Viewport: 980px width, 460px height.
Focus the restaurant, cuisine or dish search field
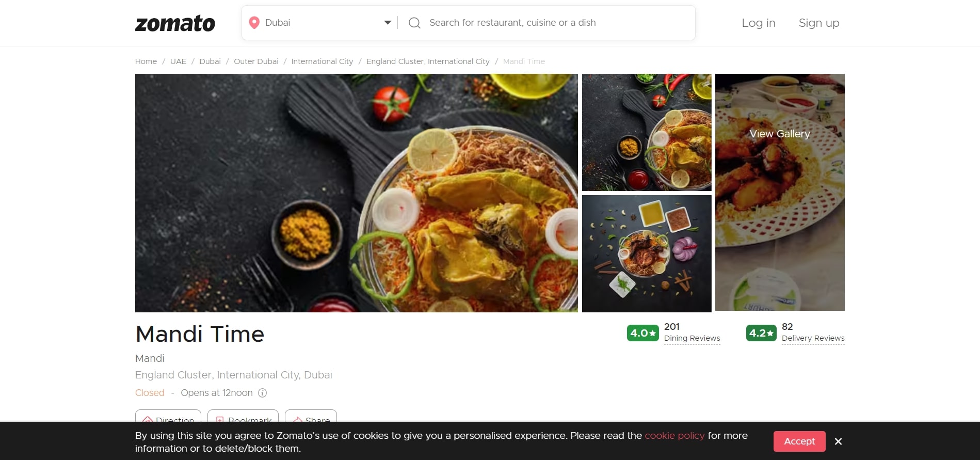point(557,23)
